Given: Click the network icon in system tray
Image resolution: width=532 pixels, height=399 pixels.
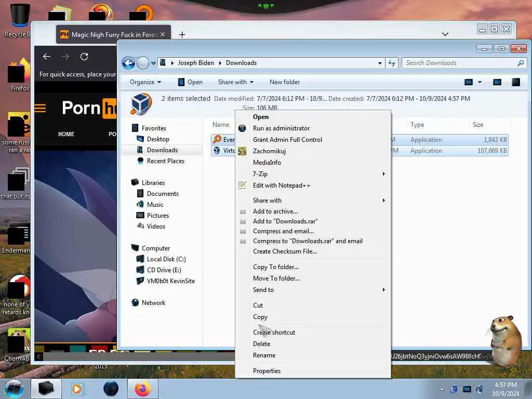Looking at the screenshot, I should pyautogui.click(x=467, y=389).
